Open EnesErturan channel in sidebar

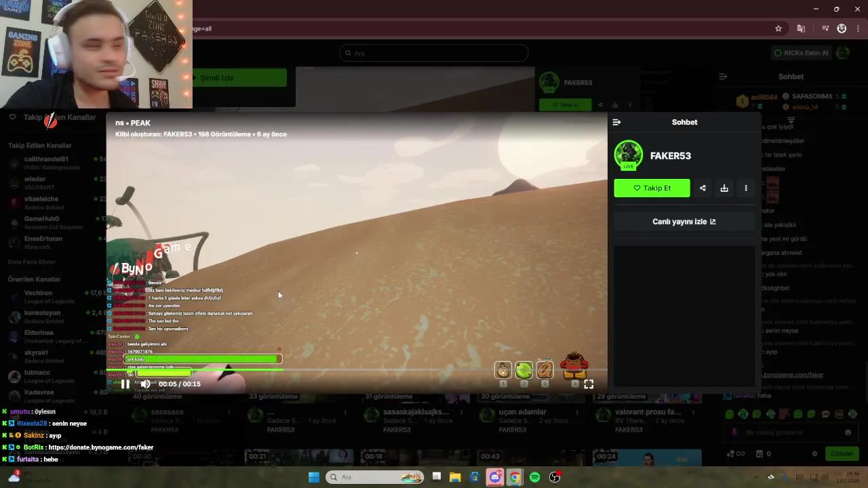54,242
